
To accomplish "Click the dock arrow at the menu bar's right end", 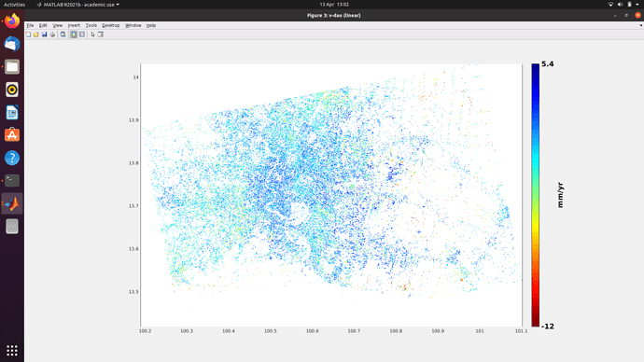I will tap(640, 25).
